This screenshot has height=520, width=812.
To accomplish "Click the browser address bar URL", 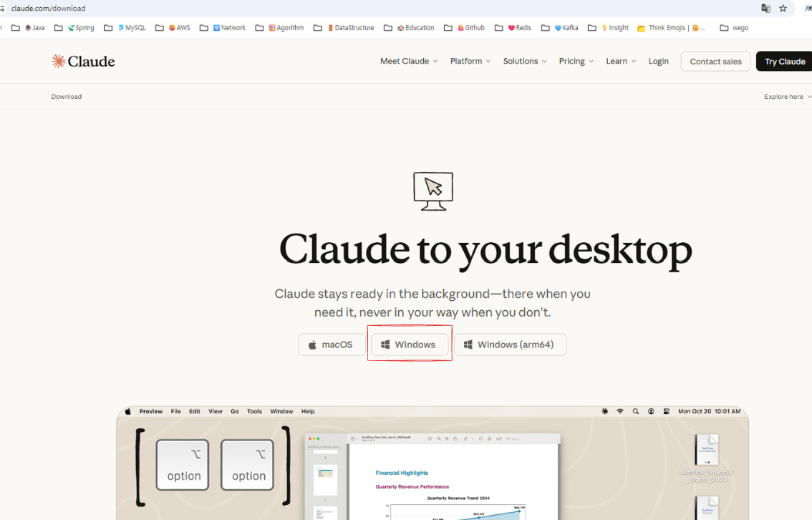I will click(x=48, y=9).
